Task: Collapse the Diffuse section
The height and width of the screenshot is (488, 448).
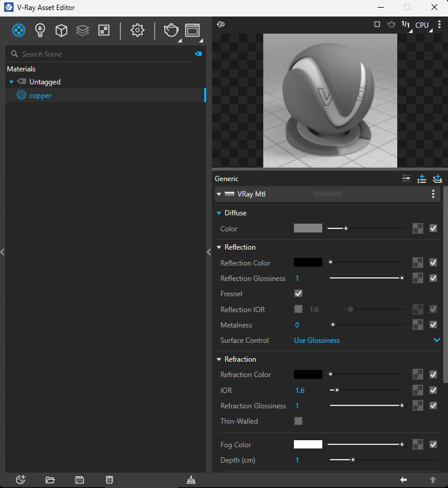Action: pyautogui.click(x=219, y=213)
